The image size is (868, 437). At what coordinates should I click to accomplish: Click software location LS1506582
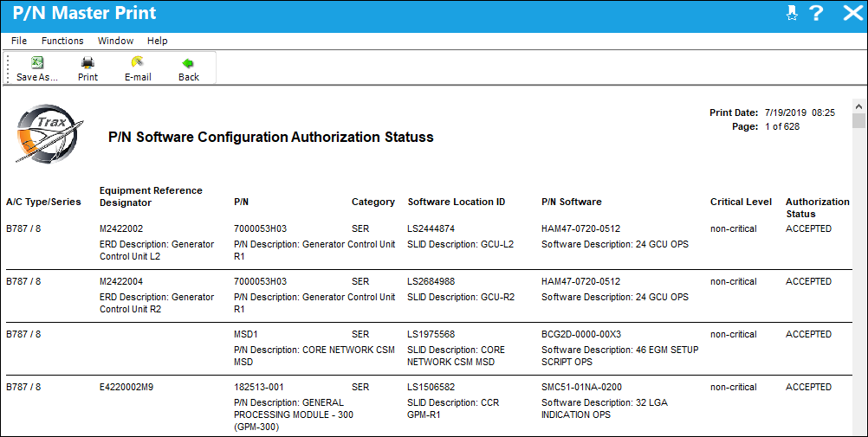(x=431, y=387)
